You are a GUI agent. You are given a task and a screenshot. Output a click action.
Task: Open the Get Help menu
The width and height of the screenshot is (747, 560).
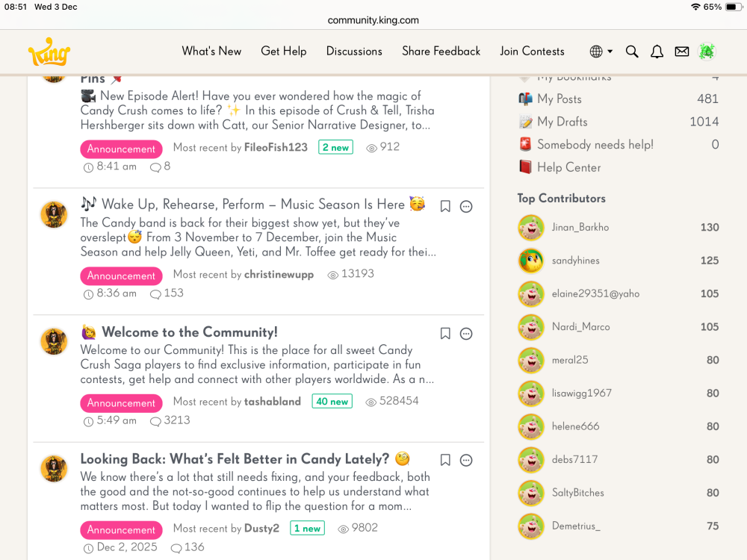(283, 51)
